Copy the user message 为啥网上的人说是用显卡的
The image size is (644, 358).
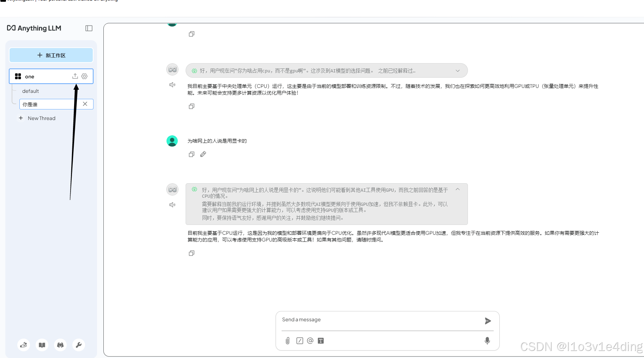[192, 154]
